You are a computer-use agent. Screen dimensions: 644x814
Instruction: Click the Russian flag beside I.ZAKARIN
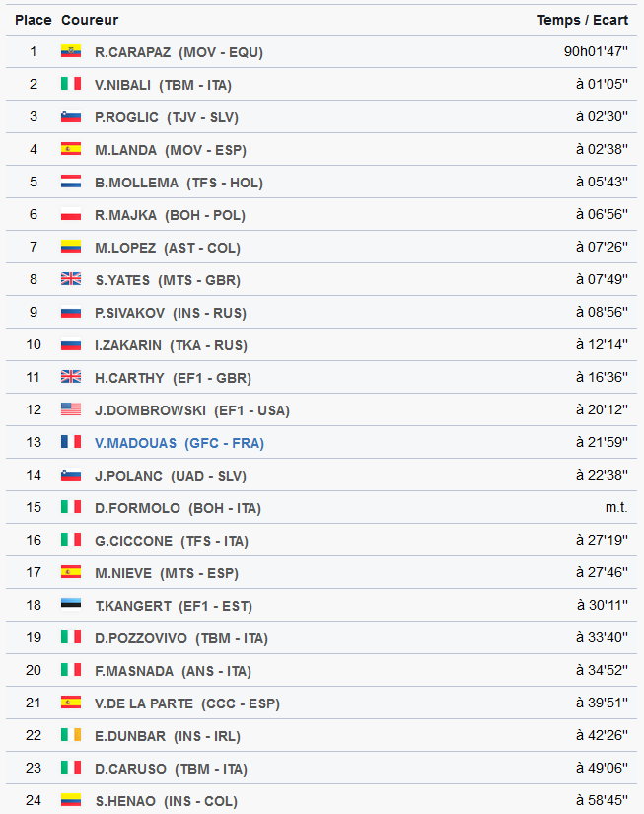[x=71, y=344]
